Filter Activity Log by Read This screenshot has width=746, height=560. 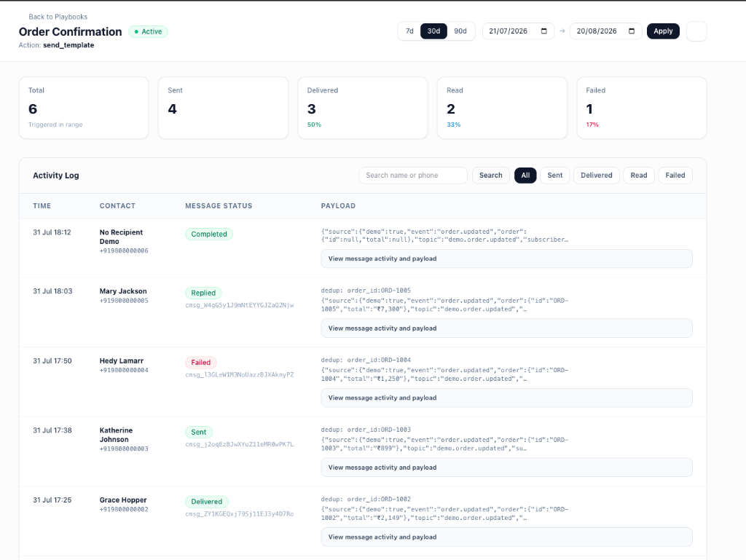click(638, 176)
